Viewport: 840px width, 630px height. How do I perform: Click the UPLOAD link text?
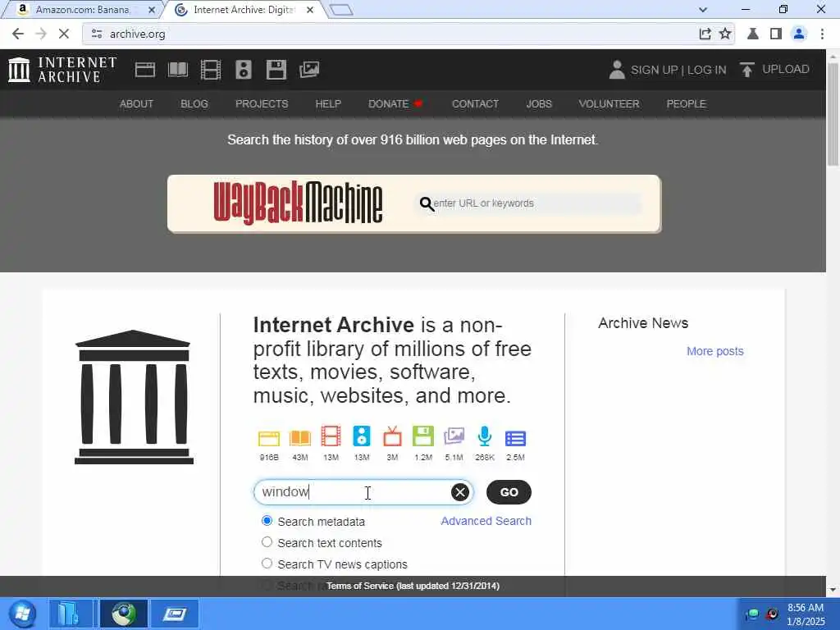785,69
